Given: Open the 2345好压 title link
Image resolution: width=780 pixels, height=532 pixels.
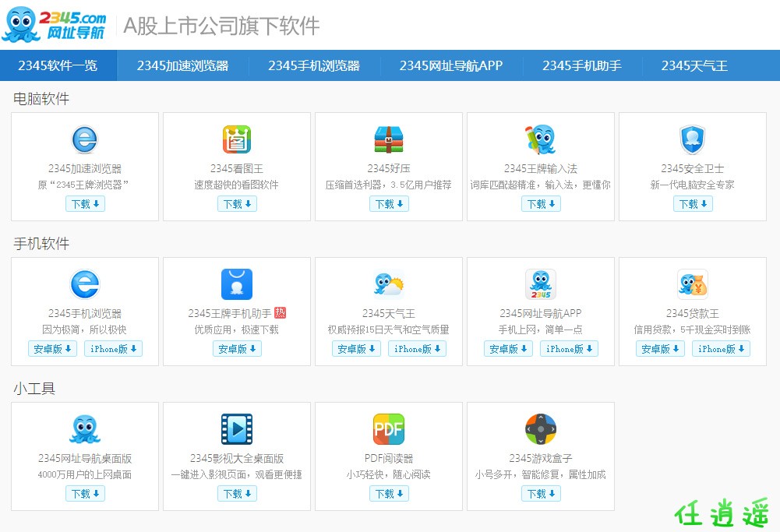Looking at the screenshot, I should coord(389,168).
